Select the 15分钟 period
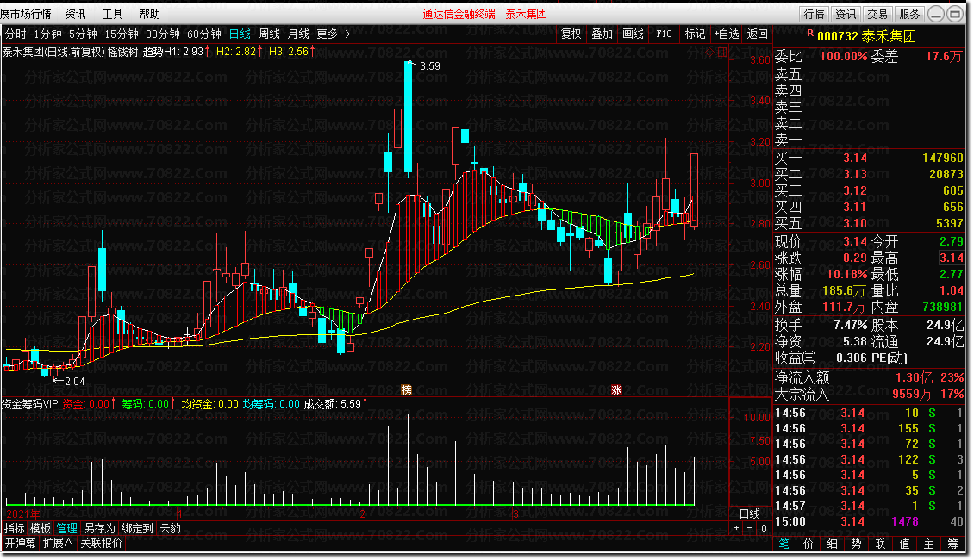The width and height of the screenshot is (974, 560). (122, 34)
